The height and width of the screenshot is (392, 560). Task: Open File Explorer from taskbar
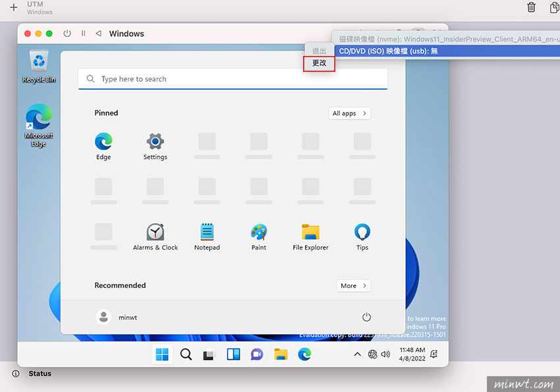point(281,354)
